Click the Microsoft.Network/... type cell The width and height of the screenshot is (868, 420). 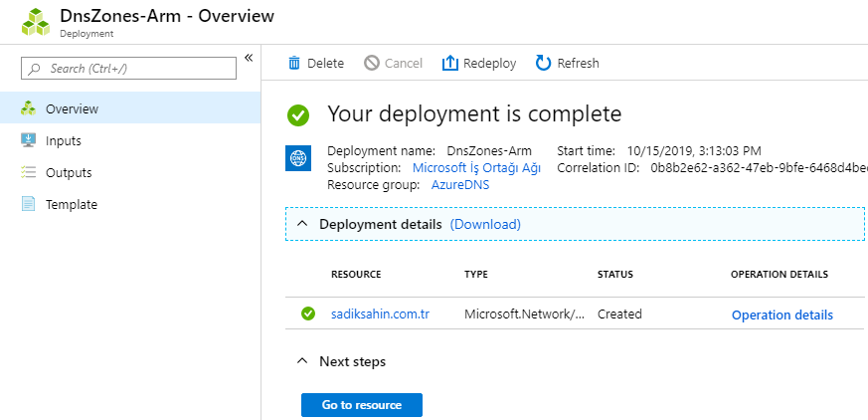524,315
